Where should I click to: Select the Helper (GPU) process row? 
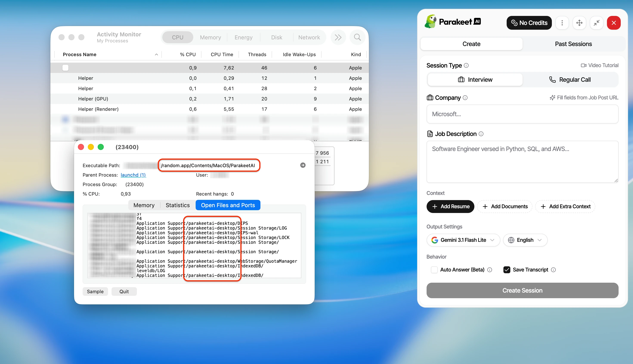210,99
